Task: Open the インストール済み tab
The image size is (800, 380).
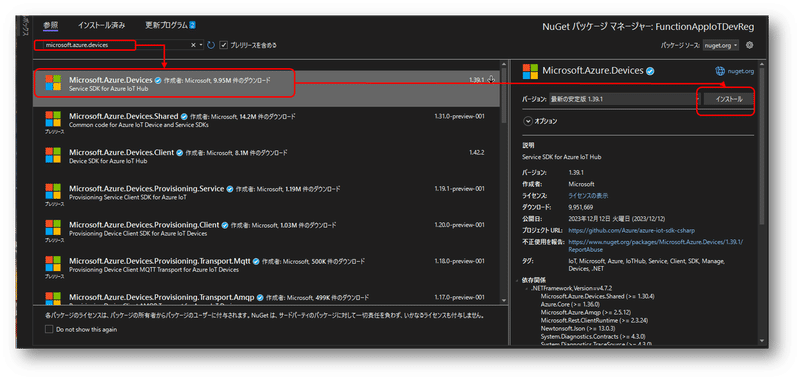Action: pos(102,25)
